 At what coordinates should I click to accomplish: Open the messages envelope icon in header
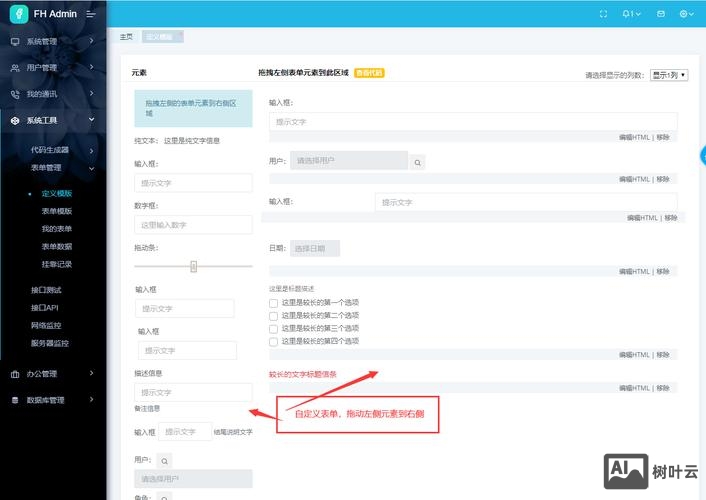(661, 14)
